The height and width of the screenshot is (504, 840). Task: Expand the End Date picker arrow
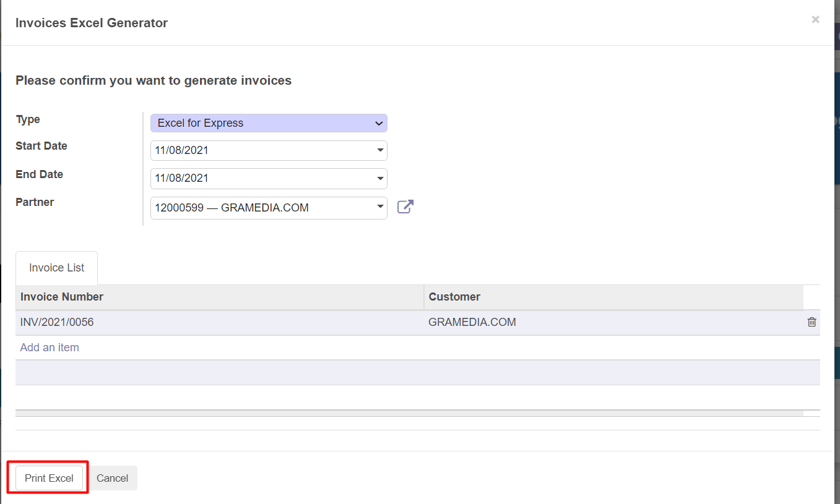379,179
